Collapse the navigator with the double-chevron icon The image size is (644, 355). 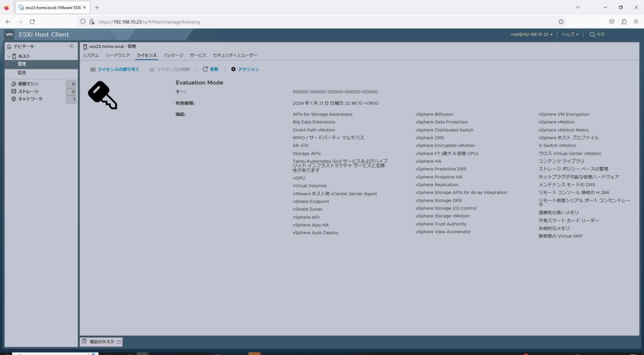pyautogui.click(x=71, y=46)
